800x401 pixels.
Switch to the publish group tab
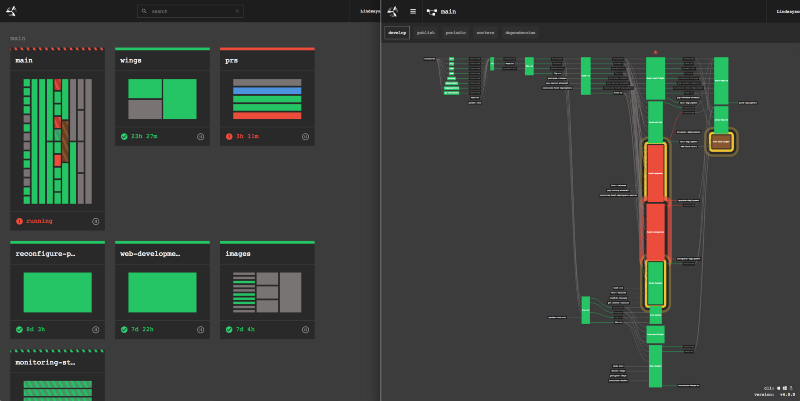[426, 33]
